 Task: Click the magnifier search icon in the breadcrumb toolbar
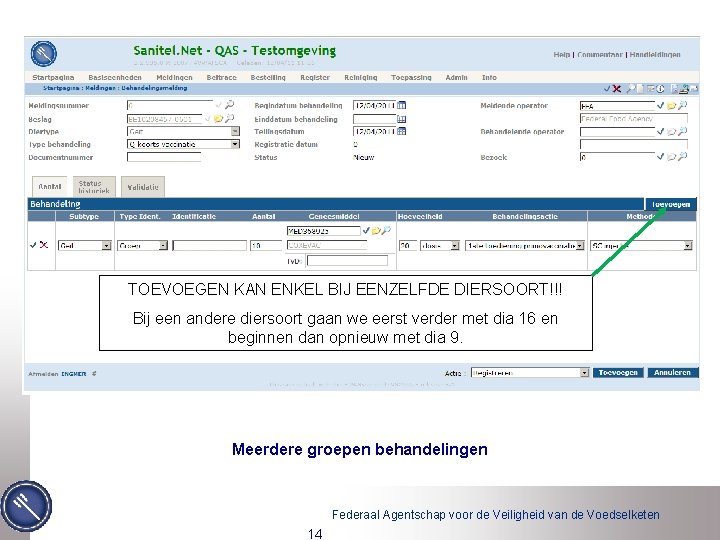[x=631, y=89]
